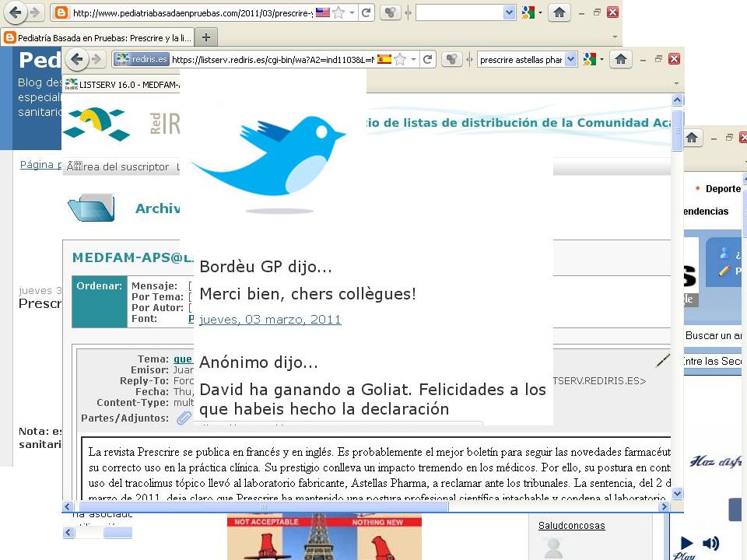Click the 'MEDFAM-APS@L...' list heading
The height and width of the screenshot is (560, 747).
133,257
